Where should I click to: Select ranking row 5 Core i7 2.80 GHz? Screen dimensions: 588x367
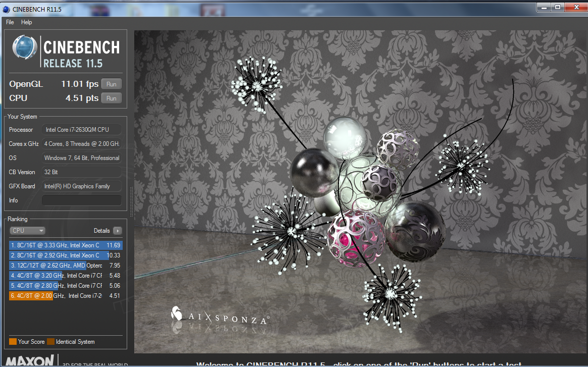[66, 286]
